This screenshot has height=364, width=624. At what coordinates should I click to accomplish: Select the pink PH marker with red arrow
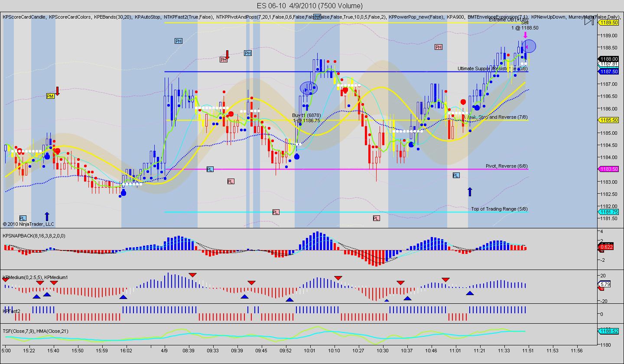coord(223,60)
